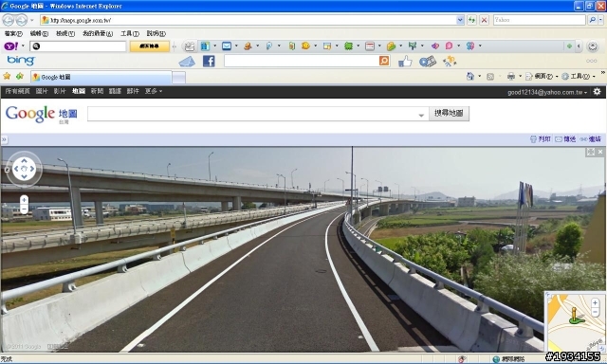Expand the mail envelope icon dropdown
This screenshot has height=364, width=607.
[236, 46]
